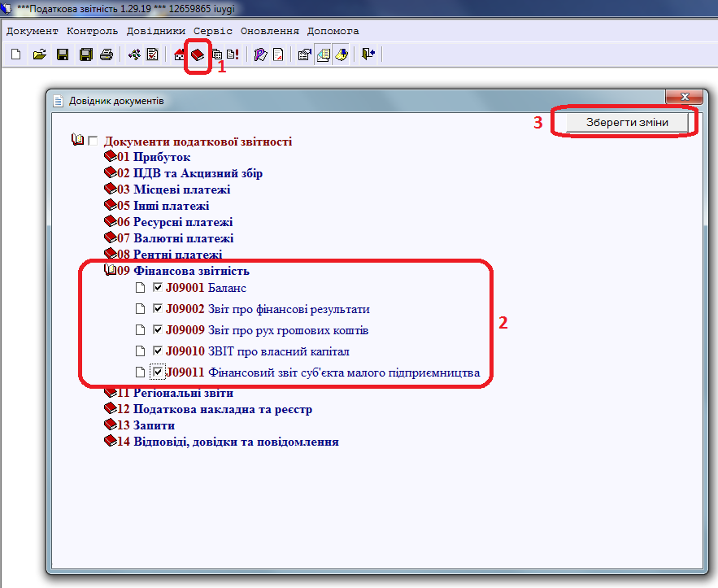
Task: Open the Довідники menu
Action: point(157,31)
